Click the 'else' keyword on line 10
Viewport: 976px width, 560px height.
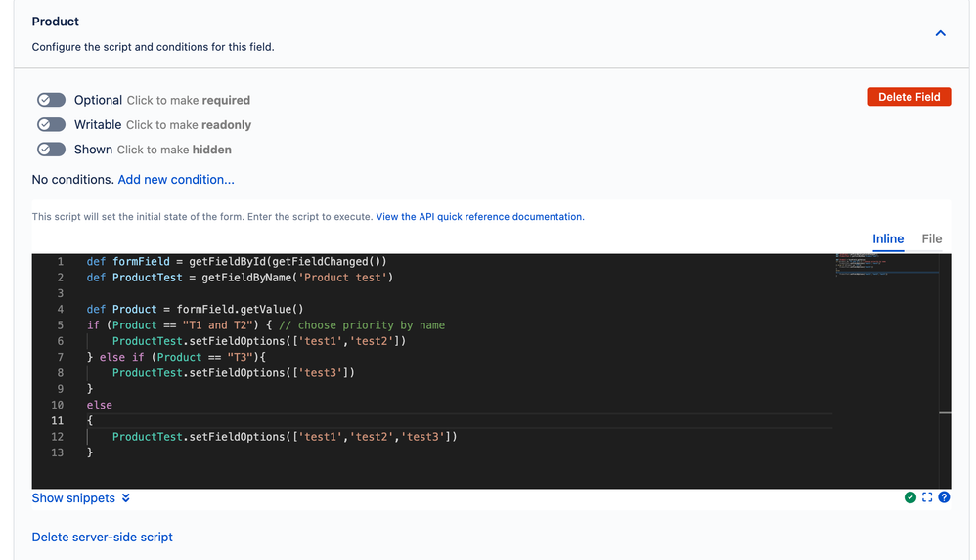pyautogui.click(x=100, y=405)
